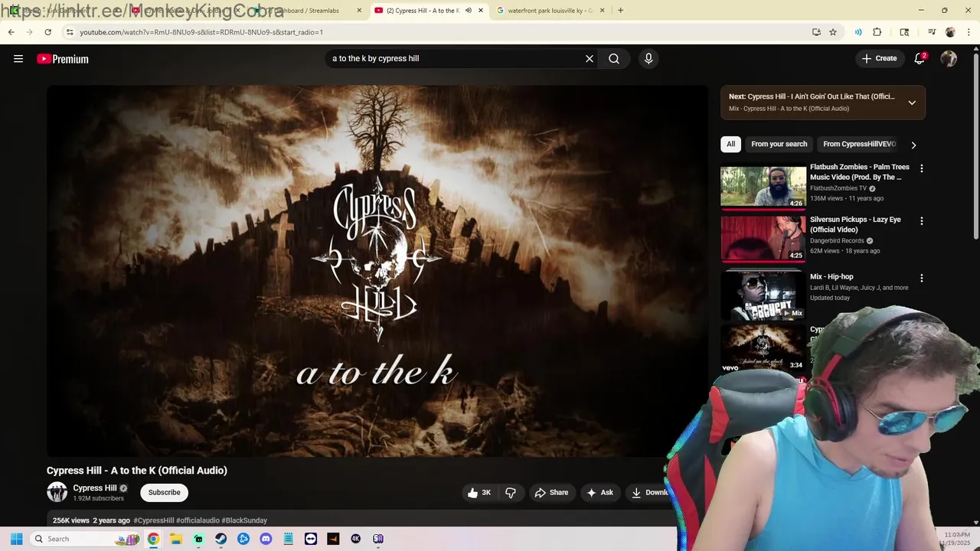Like the video with thumbs up

coord(479,493)
